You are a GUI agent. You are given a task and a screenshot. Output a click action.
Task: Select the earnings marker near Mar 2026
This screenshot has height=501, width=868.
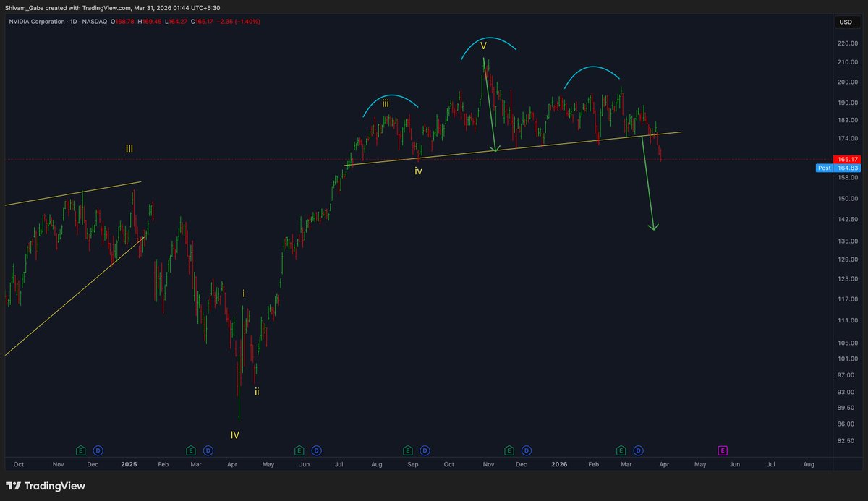point(622,450)
